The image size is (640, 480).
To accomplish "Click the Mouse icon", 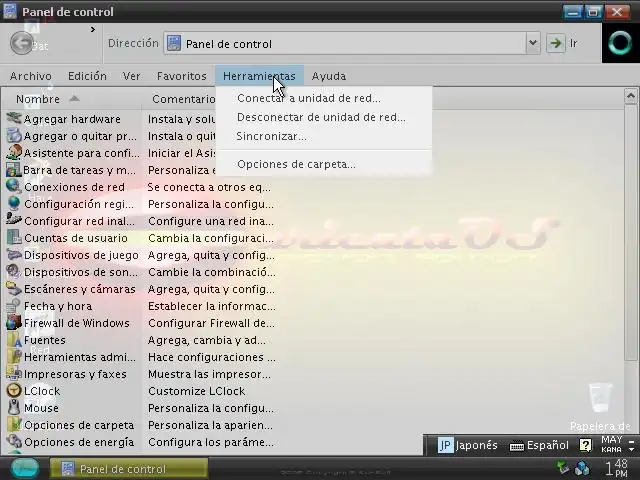I will 13,408.
